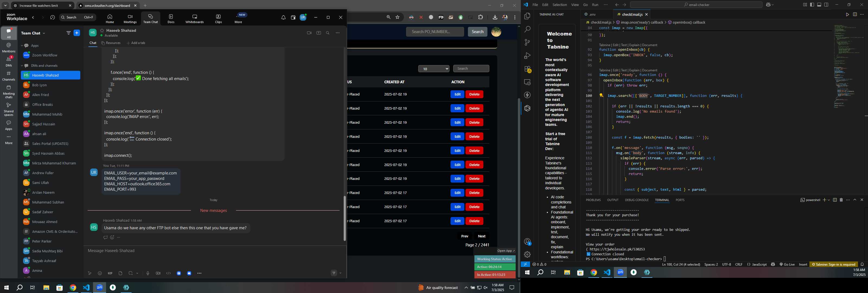Record a video message in Zoom chat
The width and height of the screenshot is (868, 293).
point(158,273)
